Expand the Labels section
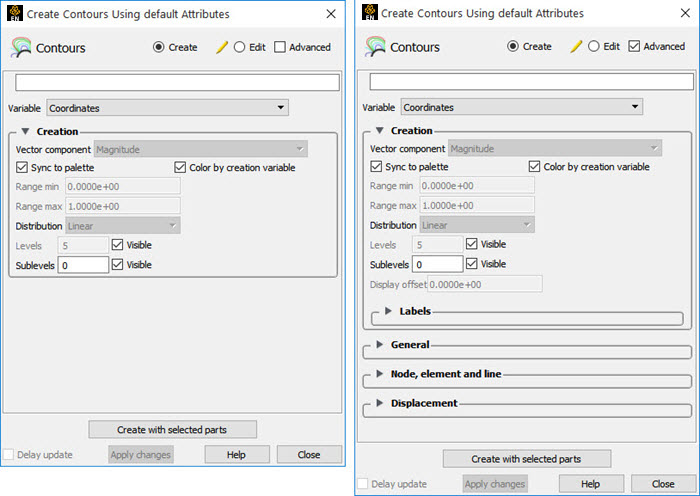This screenshot has height=496, width=700. point(388,311)
